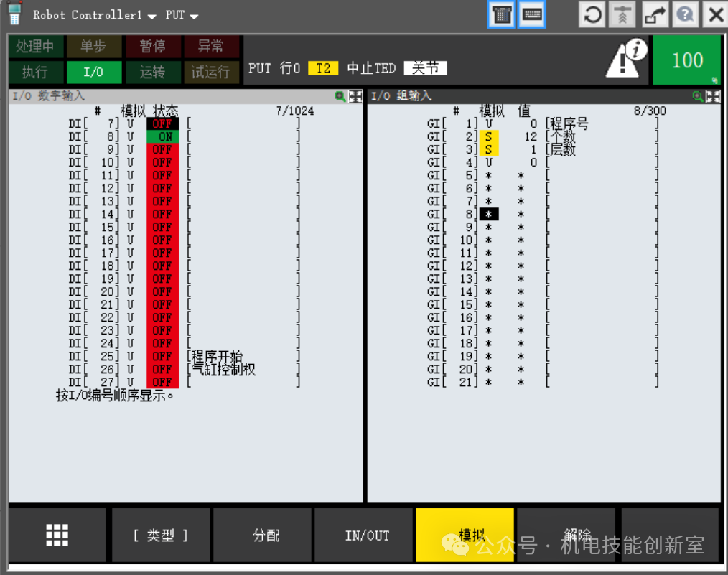Screen dimensions: 728x575
Task: Click the yellow T2 mode label
Action: tap(323, 68)
